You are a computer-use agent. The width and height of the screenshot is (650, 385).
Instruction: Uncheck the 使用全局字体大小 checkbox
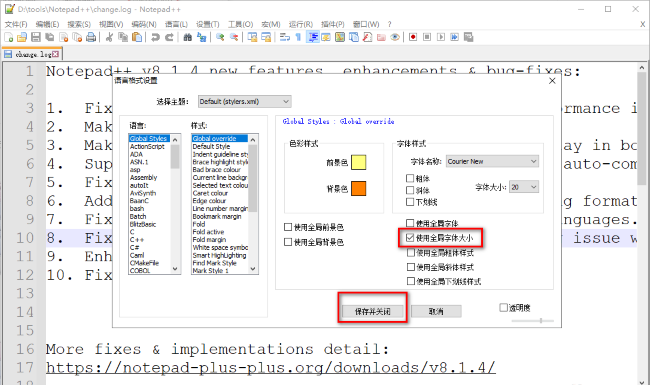point(410,238)
